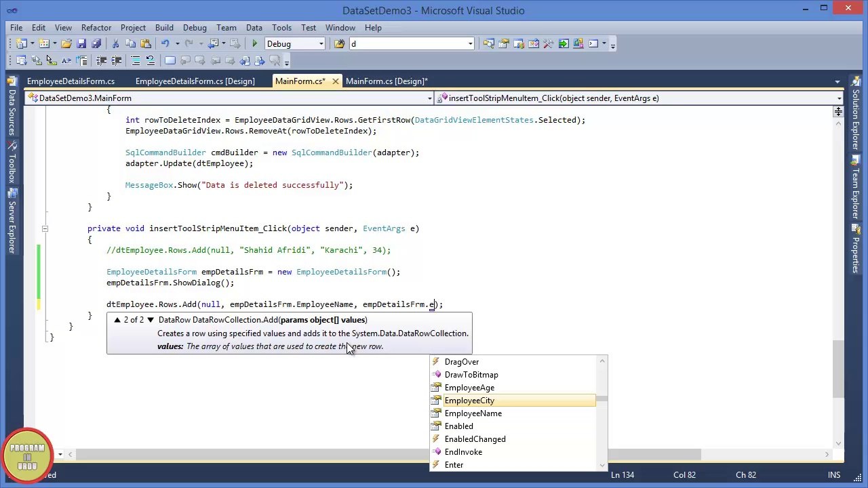Screen dimensions: 868x488
Task: Click the Add New Item toolbar icon
Action: click(44, 44)
